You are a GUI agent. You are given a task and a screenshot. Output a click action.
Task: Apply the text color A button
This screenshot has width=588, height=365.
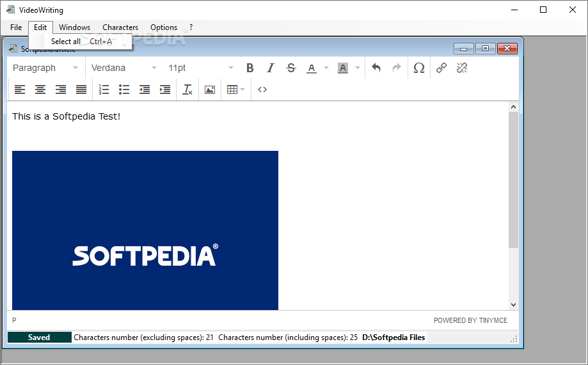pyautogui.click(x=311, y=68)
